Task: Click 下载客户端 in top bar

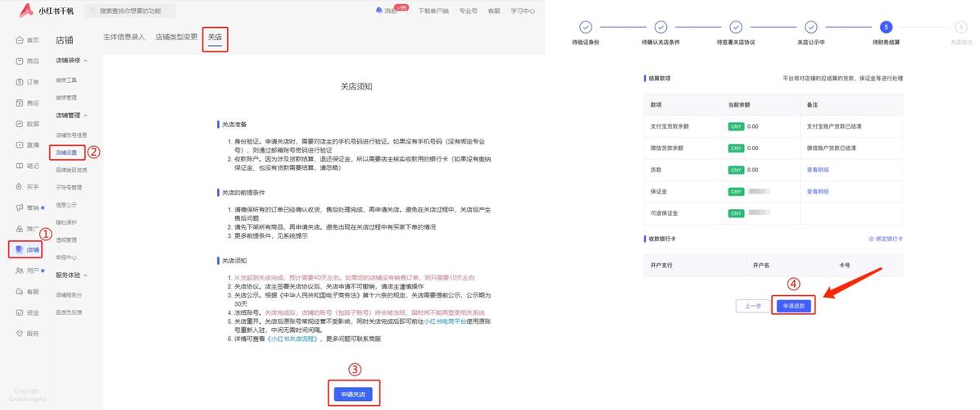Action: click(x=433, y=11)
